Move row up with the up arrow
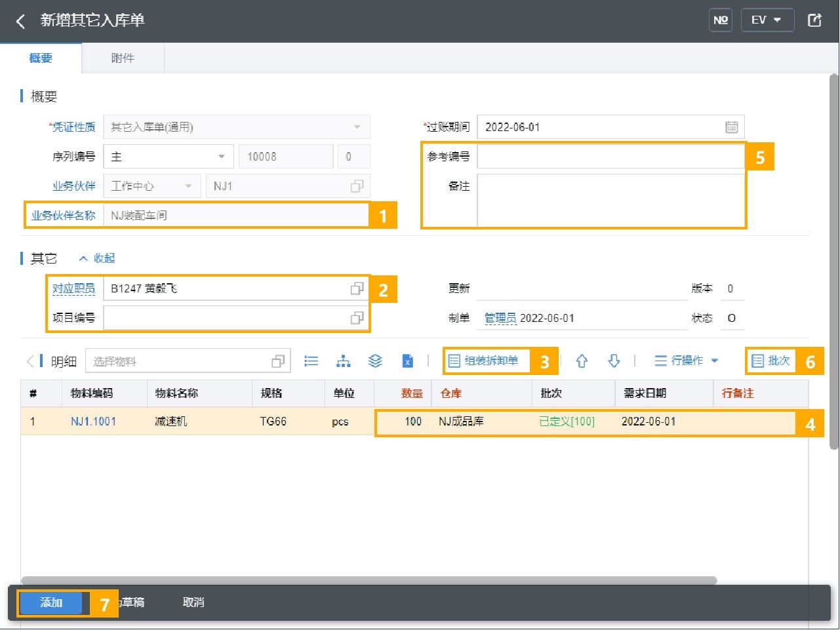Screen dimensions: 840x630 pos(582,361)
